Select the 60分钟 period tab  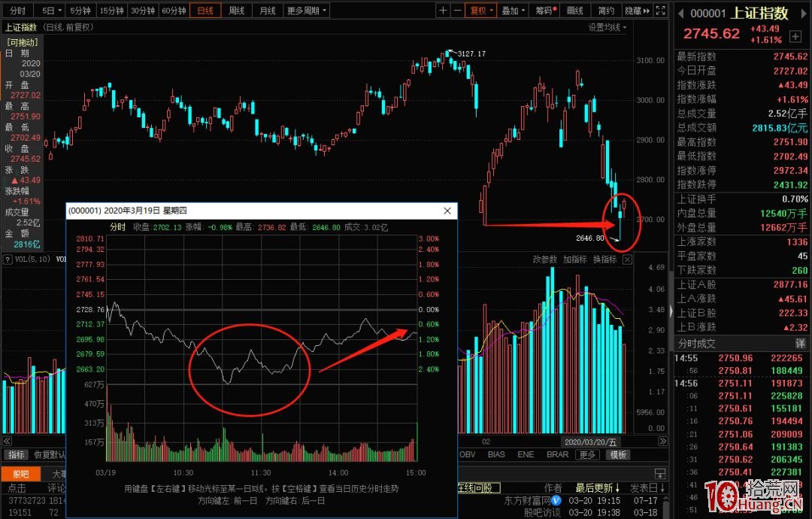pyautogui.click(x=174, y=11)
